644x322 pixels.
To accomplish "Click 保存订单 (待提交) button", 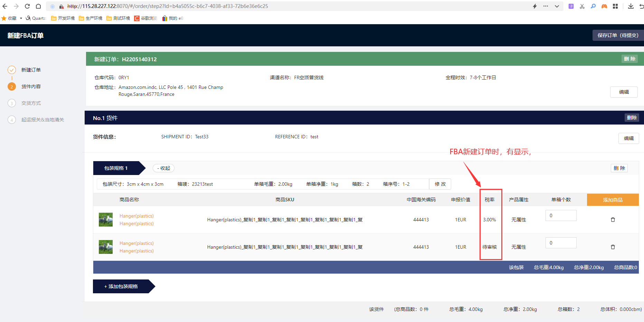I will click(x=618, y=35).
